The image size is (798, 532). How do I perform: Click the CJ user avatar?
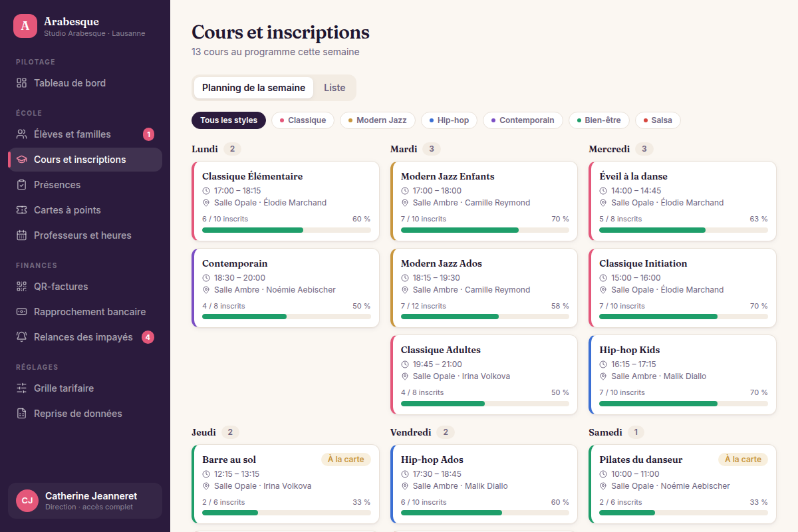click(27, 501)
